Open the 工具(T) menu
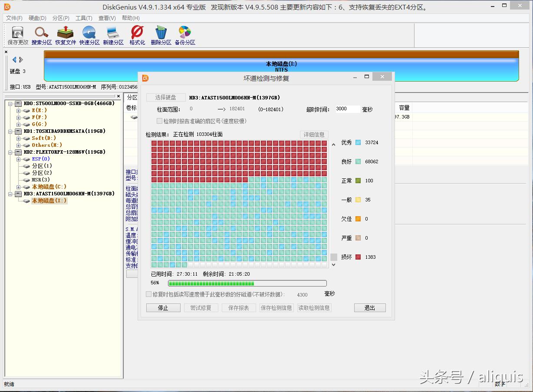The width and height of the screenshot is (533, 392). 84,18
